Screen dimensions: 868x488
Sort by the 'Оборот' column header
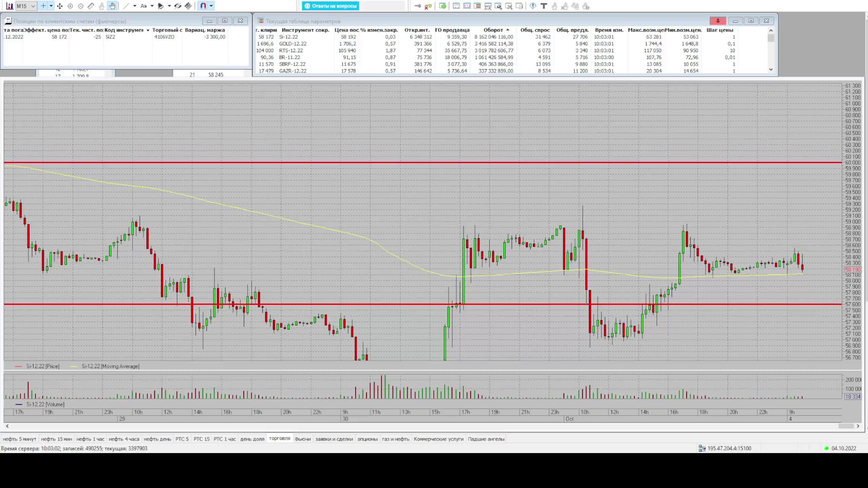click(493, 30)
